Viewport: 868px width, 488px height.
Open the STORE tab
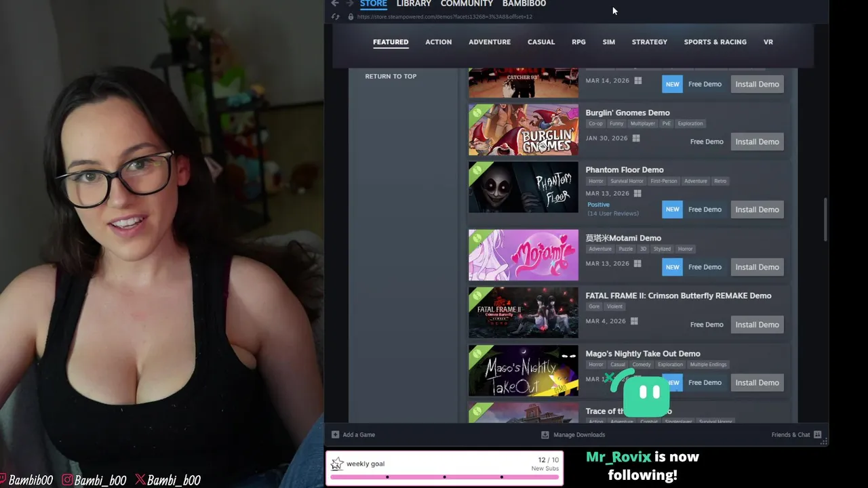coord(374,3)
